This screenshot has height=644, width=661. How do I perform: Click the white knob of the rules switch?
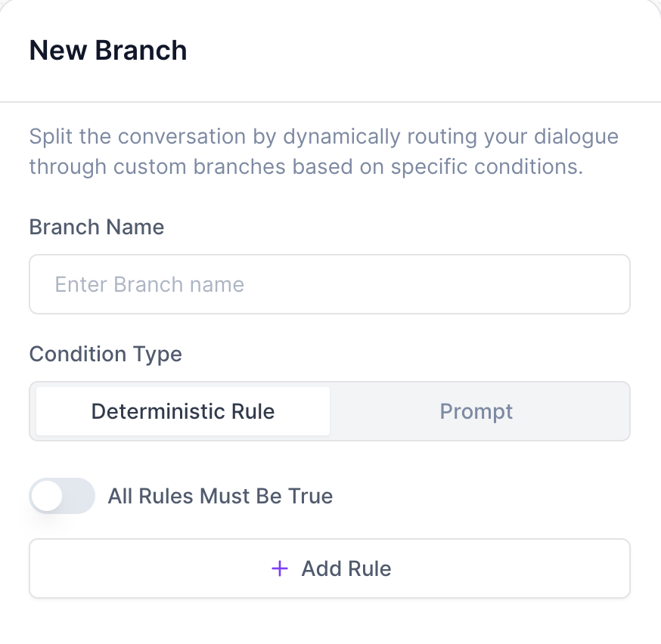click(48, 496)
